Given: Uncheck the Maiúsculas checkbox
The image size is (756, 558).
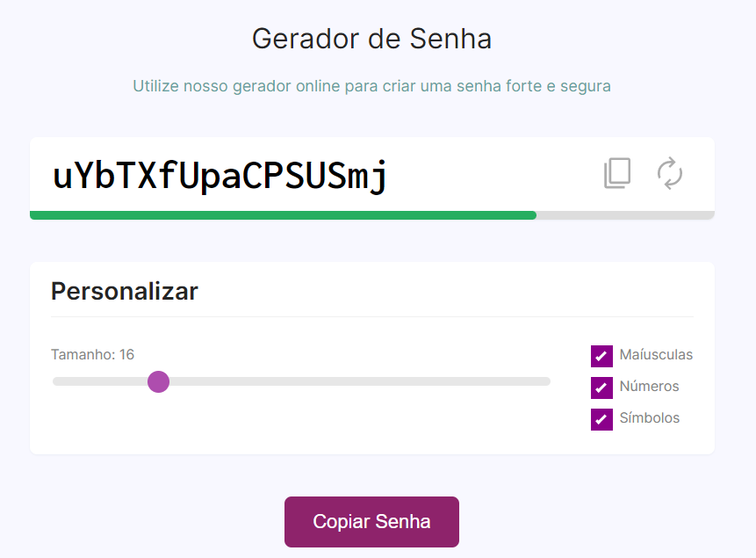Looking at the screenshot, I should pos(601,356).
